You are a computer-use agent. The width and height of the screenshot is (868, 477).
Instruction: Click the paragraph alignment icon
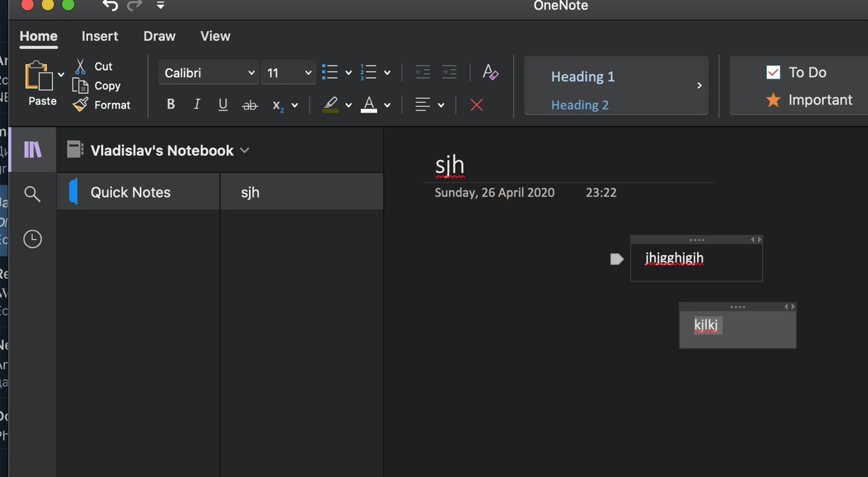point(422,104)
